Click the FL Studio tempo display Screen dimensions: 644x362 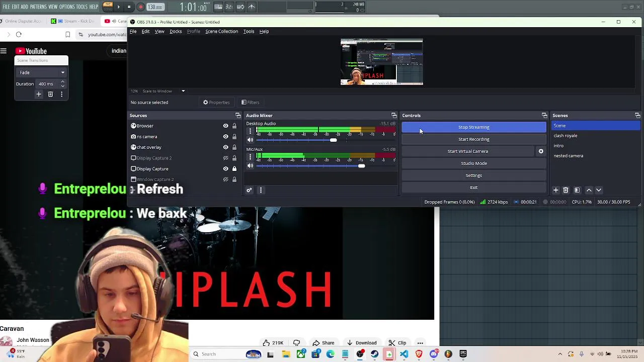click(x=155, y=7)
